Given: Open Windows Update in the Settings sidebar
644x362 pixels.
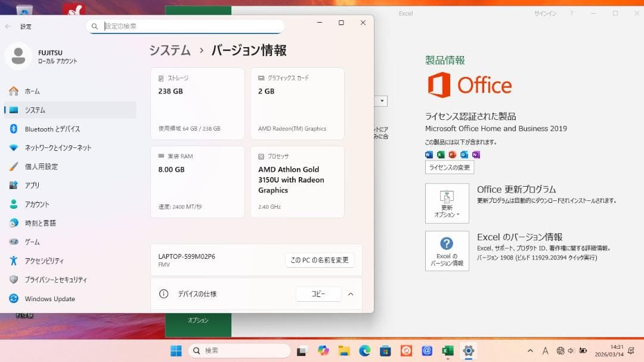Looking at the screenshot, I should coord(70,299).
